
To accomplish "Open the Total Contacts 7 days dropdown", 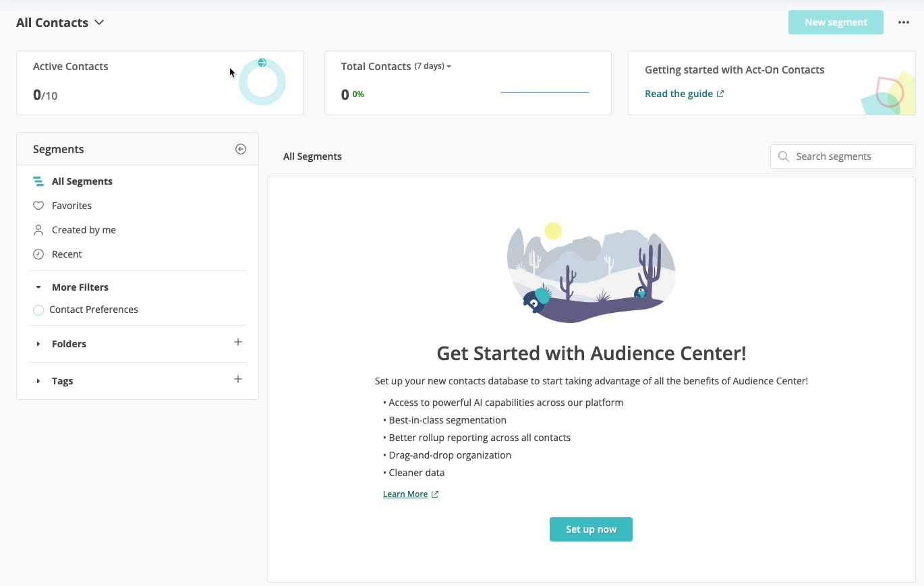I will click(x=433, y=66).
